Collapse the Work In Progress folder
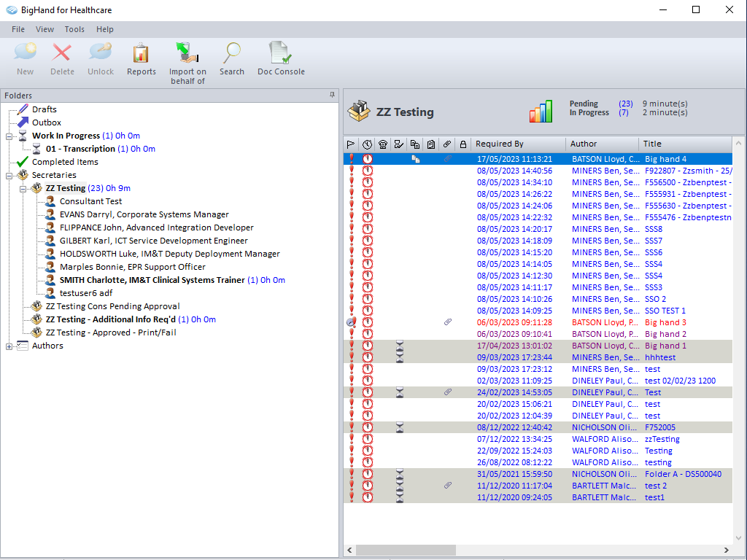The height and width of the screenshot is (560, 747). coord(9,136)
